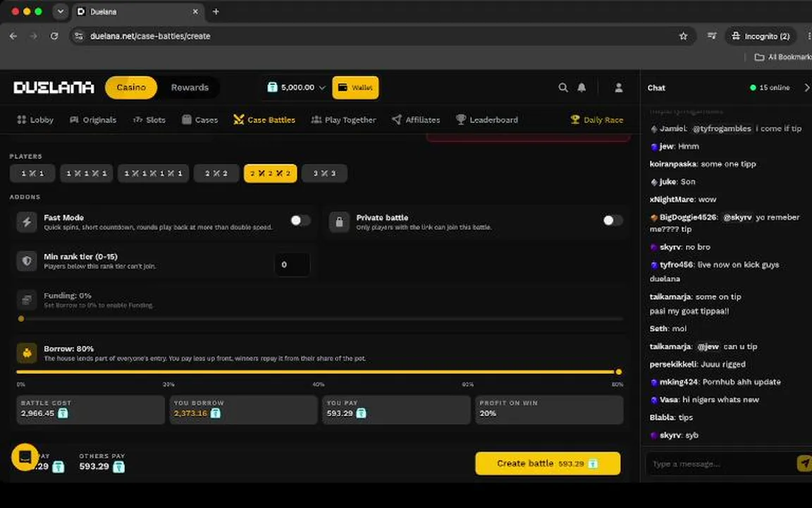Open the support chat bubble icon
Image resolution: width=812 pixels, height=508 pixels.
25,456
